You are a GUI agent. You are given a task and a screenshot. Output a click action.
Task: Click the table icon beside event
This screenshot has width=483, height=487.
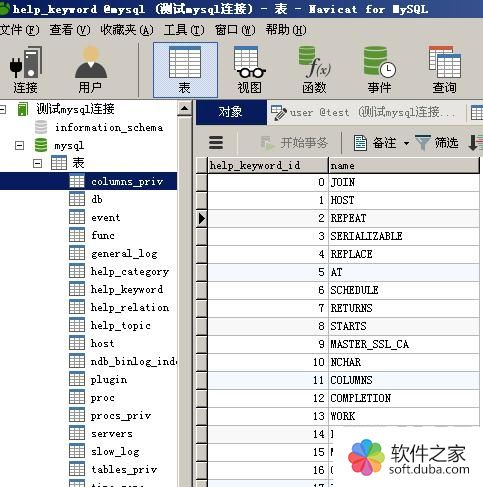click(x=77, y=217)
